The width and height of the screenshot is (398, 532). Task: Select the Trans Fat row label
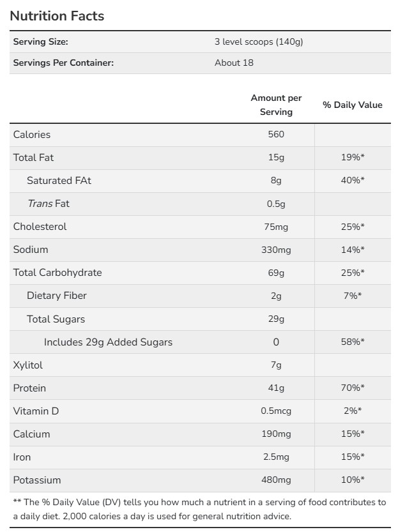point(48,204)
